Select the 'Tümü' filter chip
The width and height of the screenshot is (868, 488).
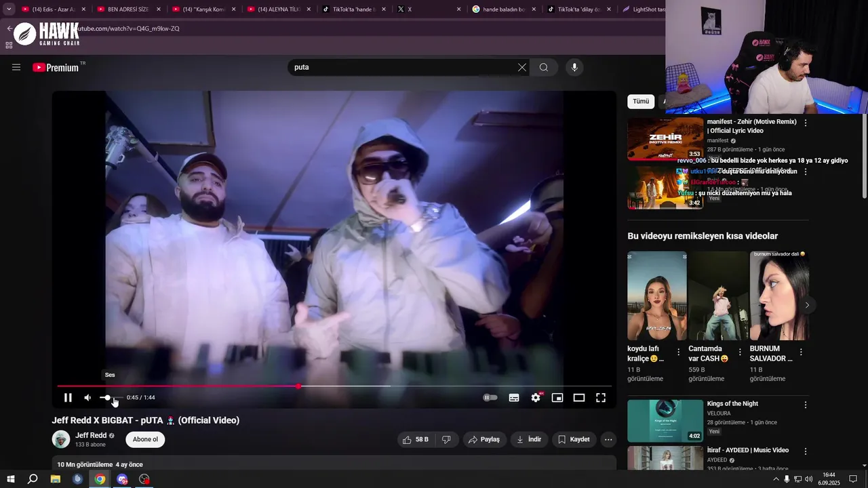(641, 101)
